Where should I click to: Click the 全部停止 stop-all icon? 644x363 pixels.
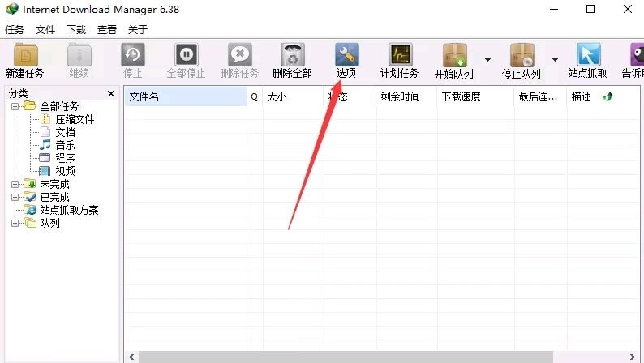click(187, 55)
